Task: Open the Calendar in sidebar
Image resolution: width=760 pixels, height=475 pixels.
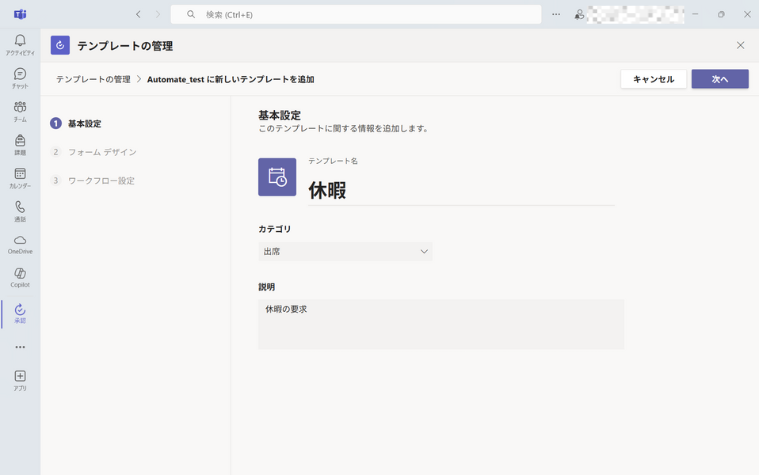Action: pos(20,178)
